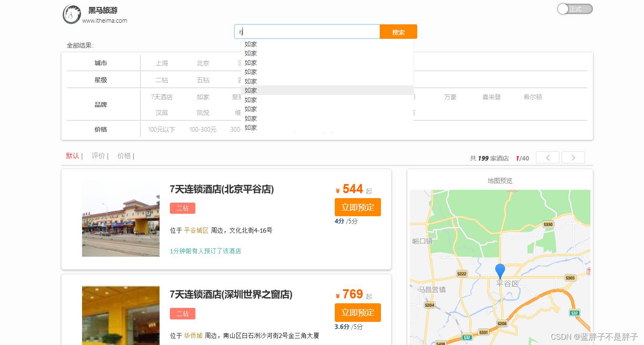Image resolution: width=644 pixels, height=345 pixels.
Task: Click 华侨城 location link
Action: coord(193,336)
